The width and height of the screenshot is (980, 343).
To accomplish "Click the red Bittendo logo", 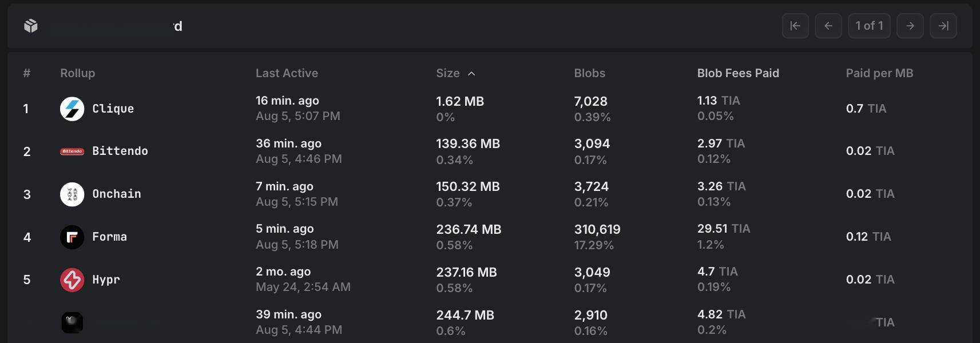I will (72, 151).
